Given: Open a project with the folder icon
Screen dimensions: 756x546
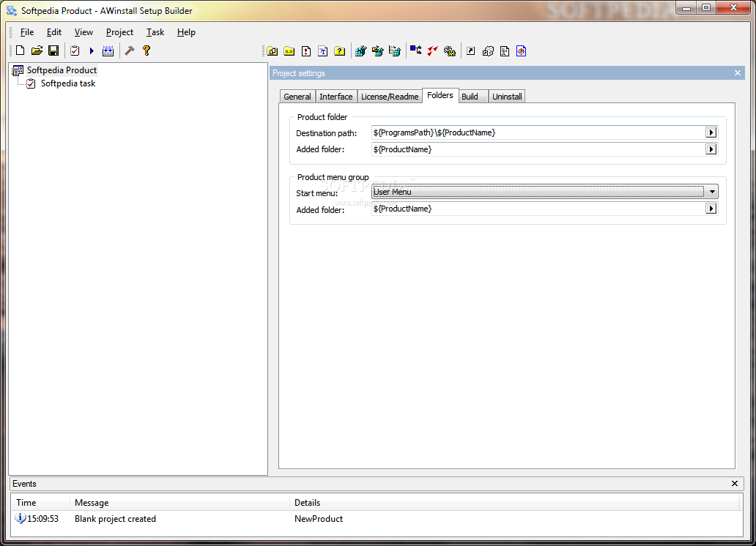Looking at the screenshot, I should [x=37, y=50].
